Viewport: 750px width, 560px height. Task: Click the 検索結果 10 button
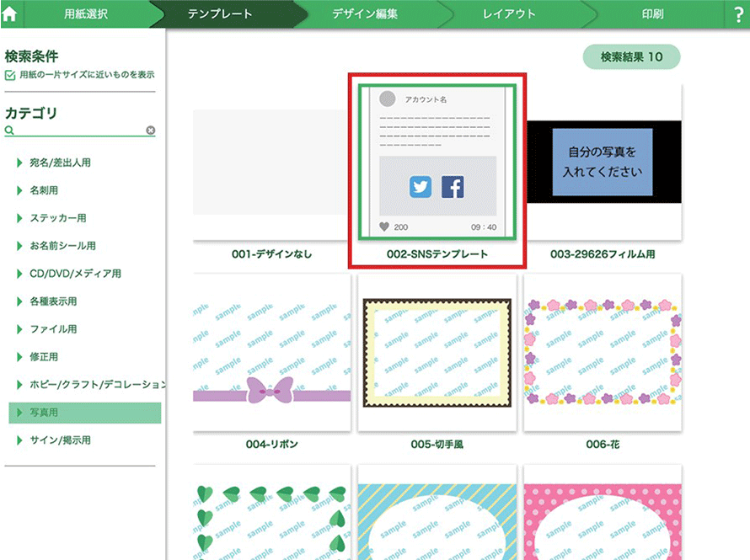631,57
